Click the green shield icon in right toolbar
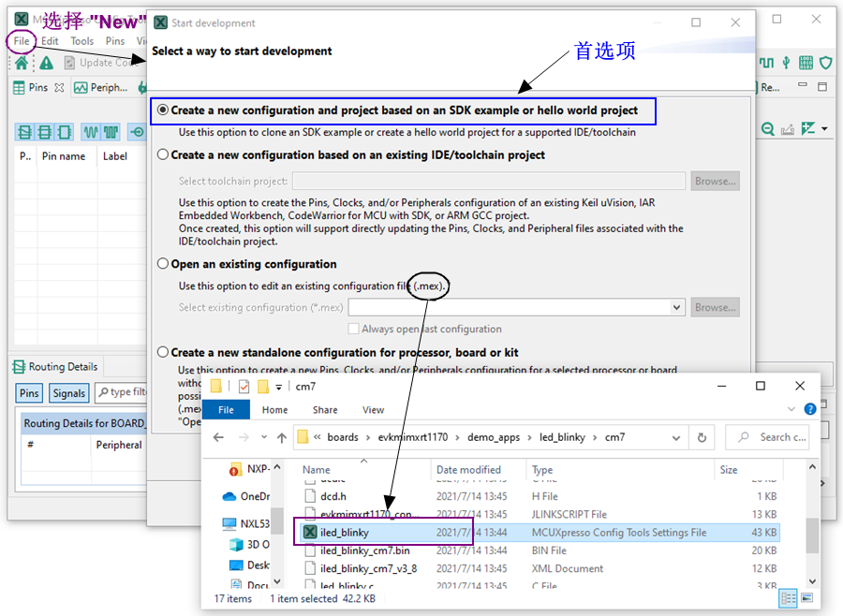The height and width of the screenshot is (616, 843). click(826, 63)
